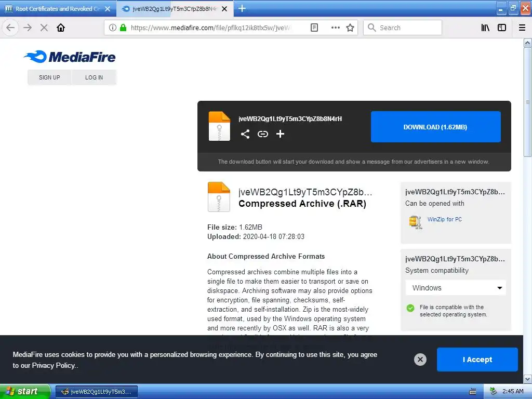Click the browser Back arrow
This screenshot has height=399, width=532.
[10, 28]
